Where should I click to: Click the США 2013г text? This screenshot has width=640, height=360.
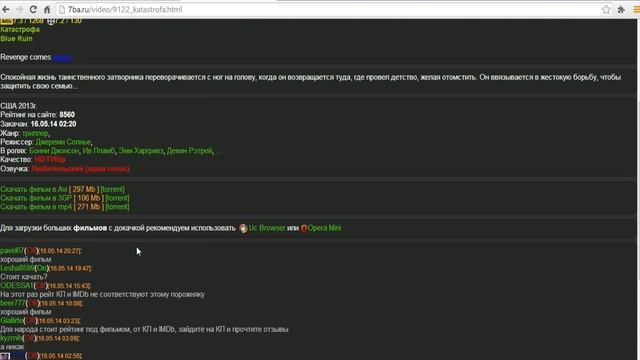point(18,106)
